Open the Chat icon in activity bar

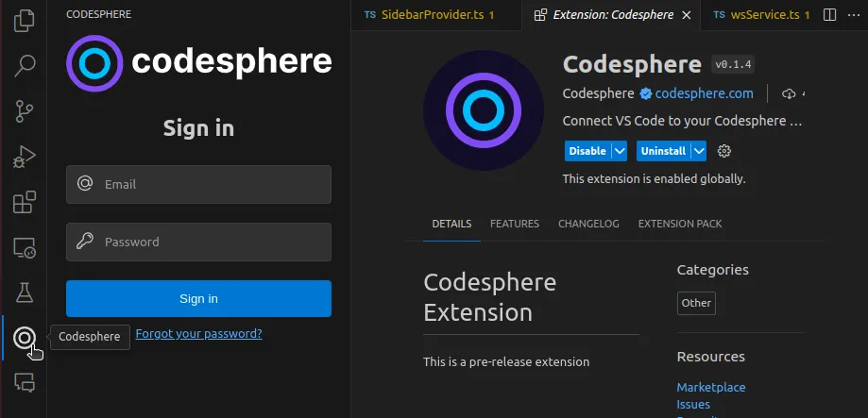tap(25, 383)
